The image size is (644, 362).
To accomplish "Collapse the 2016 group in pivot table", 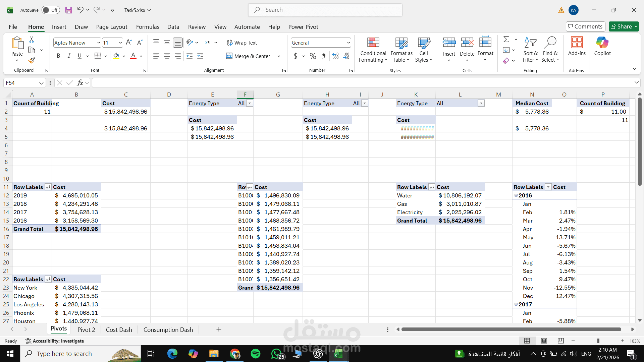I will coord(516,195).
